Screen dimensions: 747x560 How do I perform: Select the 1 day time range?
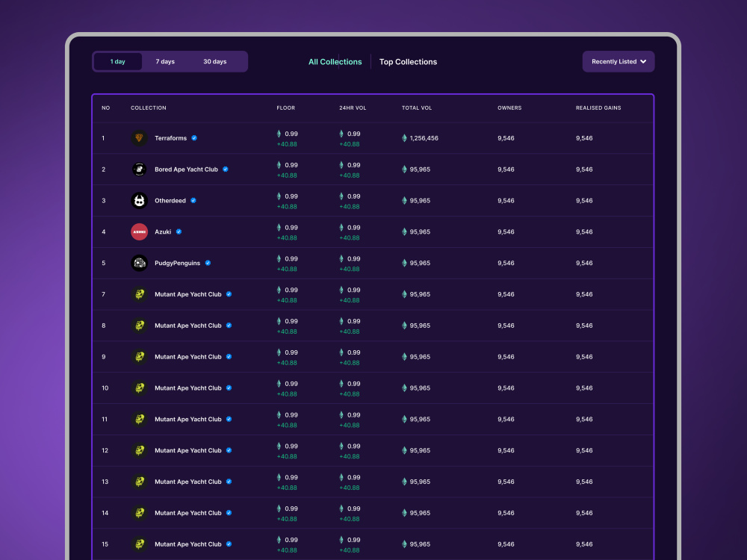pos(118,61)
